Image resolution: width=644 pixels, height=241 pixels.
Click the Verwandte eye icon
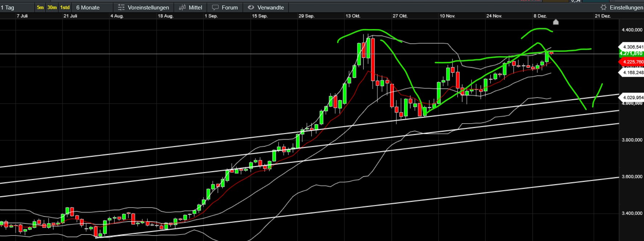point(251,7)
